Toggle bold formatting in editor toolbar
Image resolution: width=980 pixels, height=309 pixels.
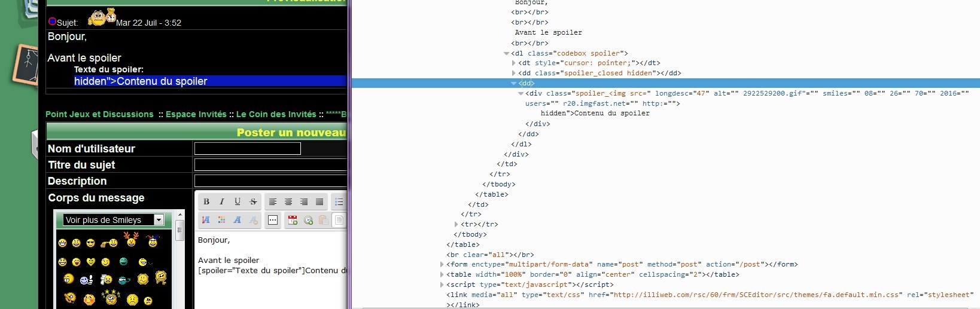[x=206, y=201]
